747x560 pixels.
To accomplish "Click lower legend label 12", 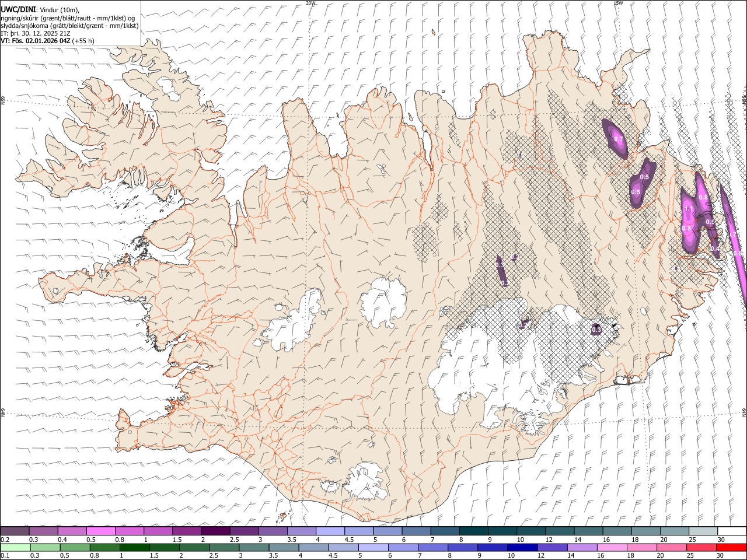I will point(541,556).
